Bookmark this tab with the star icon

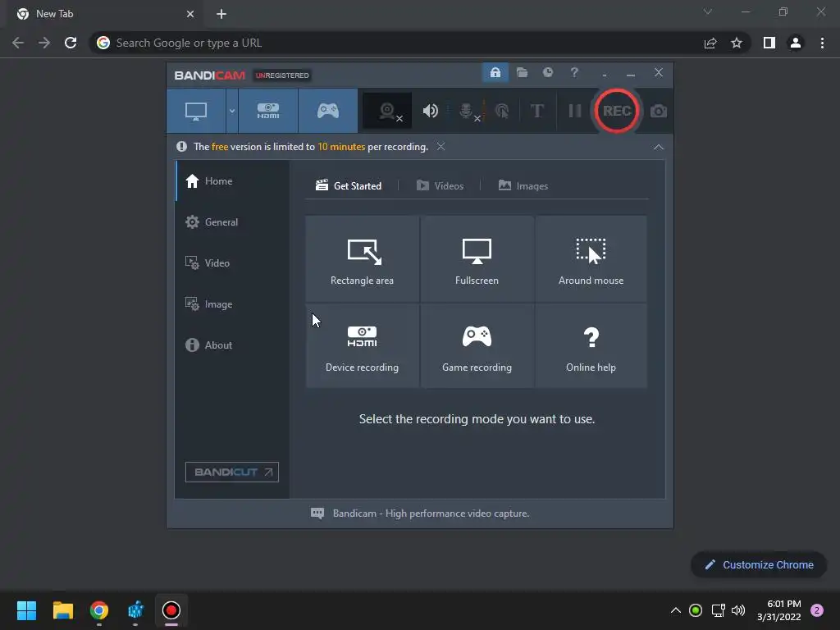click(737, 43)
